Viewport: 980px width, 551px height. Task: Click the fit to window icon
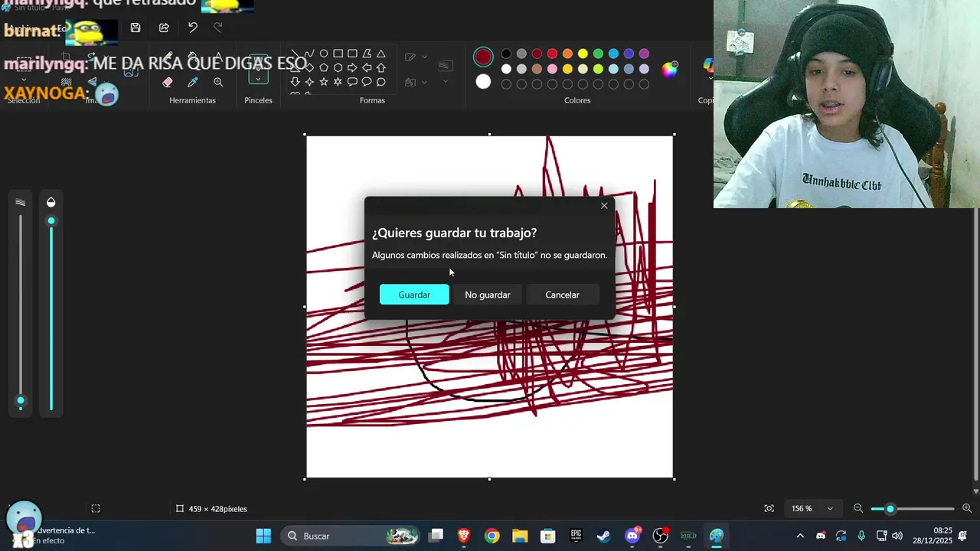(x=769, y=508)
